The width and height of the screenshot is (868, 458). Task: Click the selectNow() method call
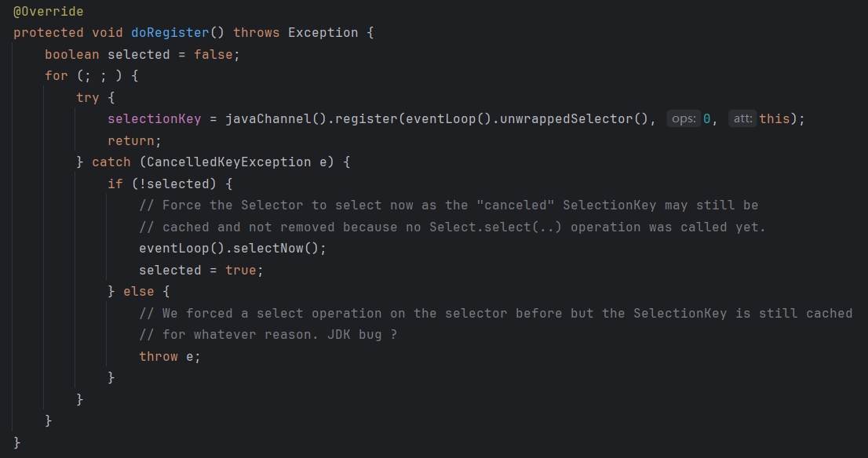[x=275, y=249]
